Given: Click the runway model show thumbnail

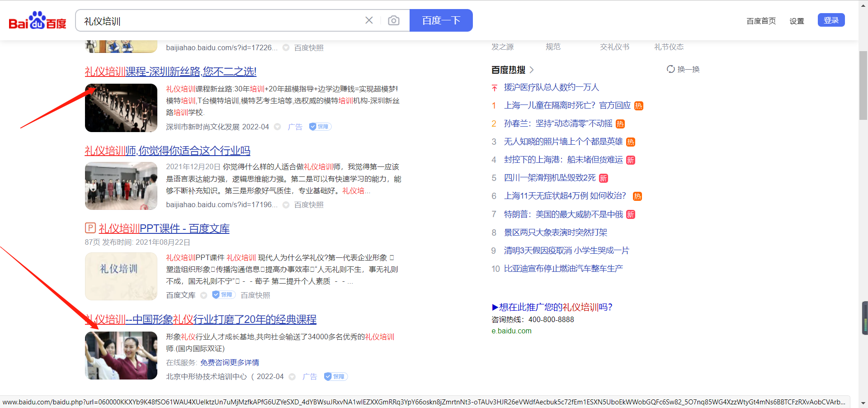Looking at the screenshot, I should tap(121, 108).
